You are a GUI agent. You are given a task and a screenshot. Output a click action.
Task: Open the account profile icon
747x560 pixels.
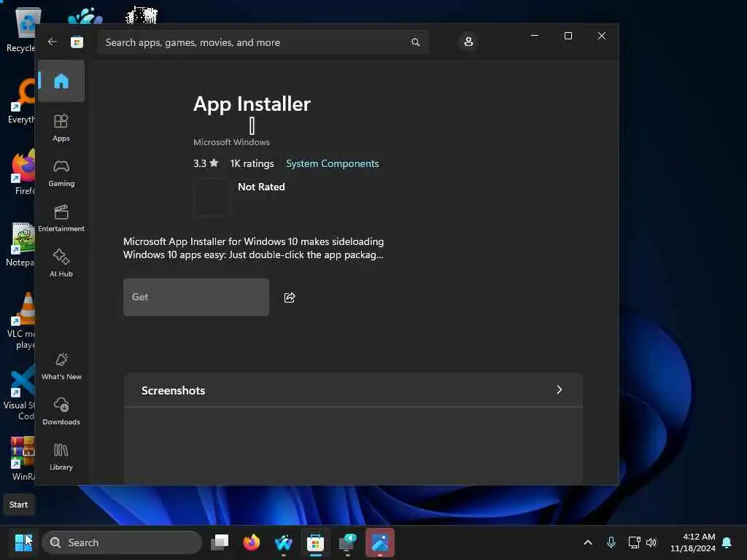click(468, 42)
